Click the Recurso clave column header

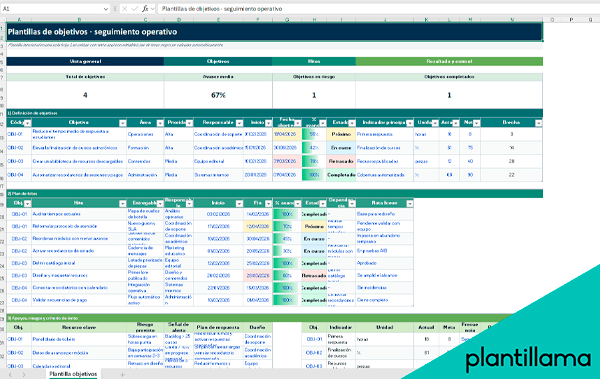79,327
